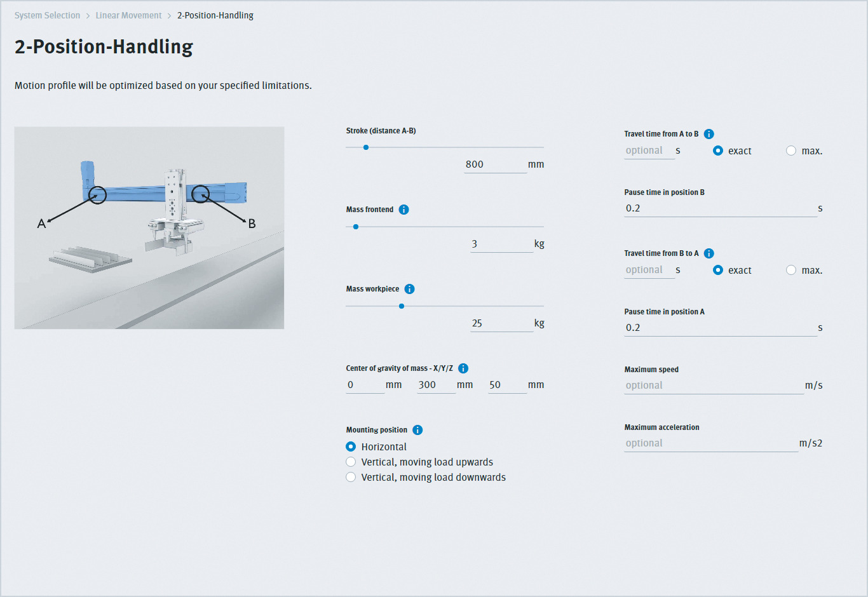The height and width of the screenshot is (597, 868).
Task: Click center of gravity Y field showing 300
Action: coord(437,385)
